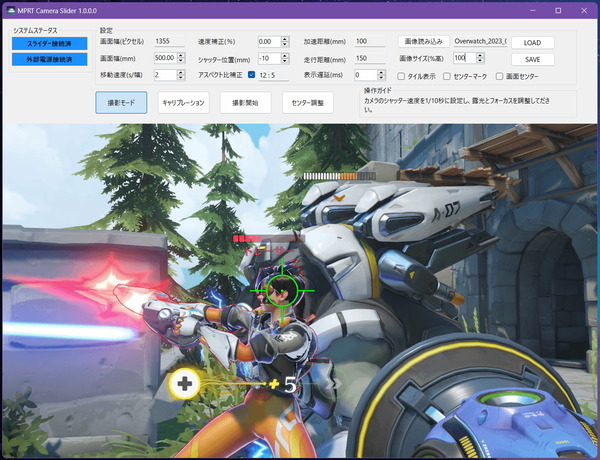600x460 pixels.
Task: Click the LOAD button
Action: click(533, 43)
